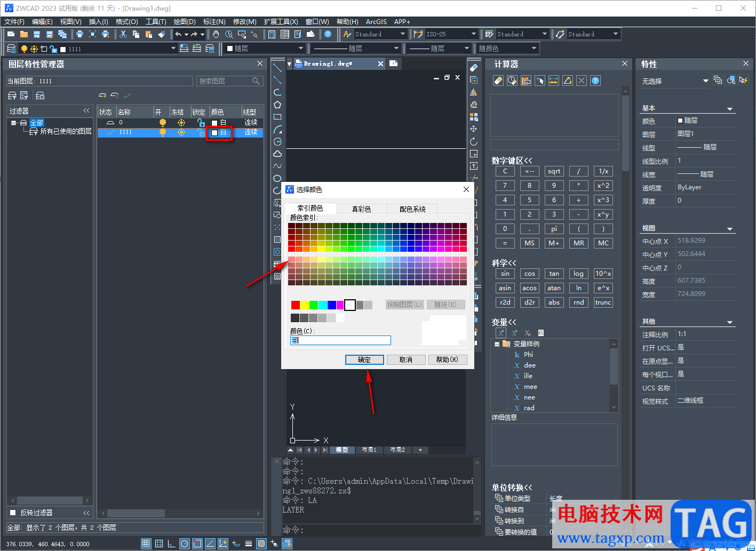The height and width of the screenshot is (551, 756).
Task: Click the Save icon in the toolbar
Action: (37, 34)
